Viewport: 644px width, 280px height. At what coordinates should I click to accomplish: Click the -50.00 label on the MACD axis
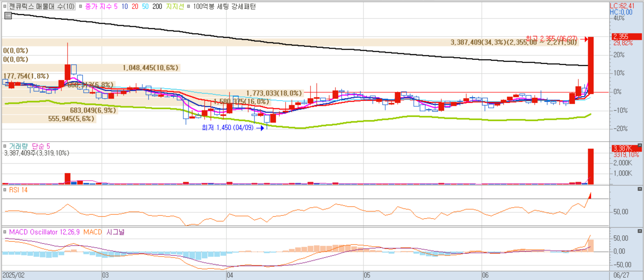(x=622, y=265)
